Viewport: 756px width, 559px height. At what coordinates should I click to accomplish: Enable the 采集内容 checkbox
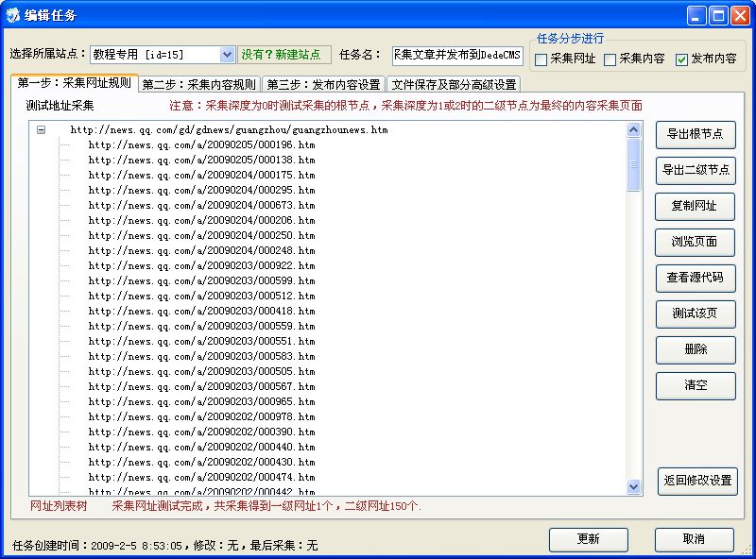(610, 59)
